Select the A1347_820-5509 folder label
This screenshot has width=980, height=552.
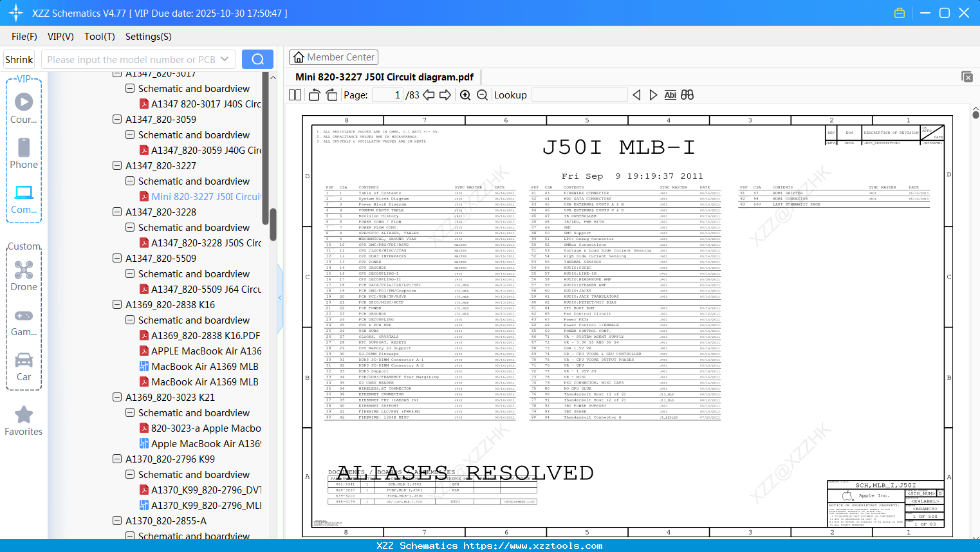point(161,259)
